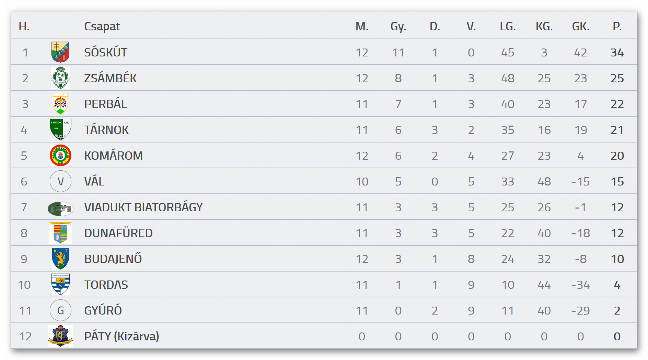
Task: Sort by the P. points column header
Action: [x=617, y=26]
